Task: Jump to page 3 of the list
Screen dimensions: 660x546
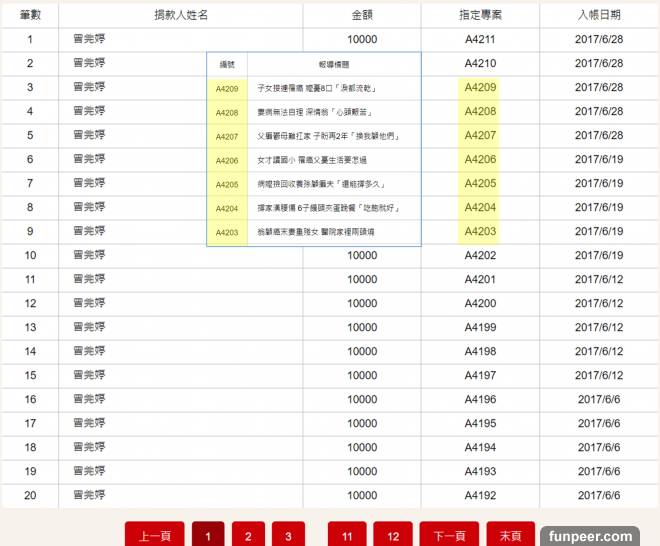Action: pyautogui.click(x=288, y=536)
